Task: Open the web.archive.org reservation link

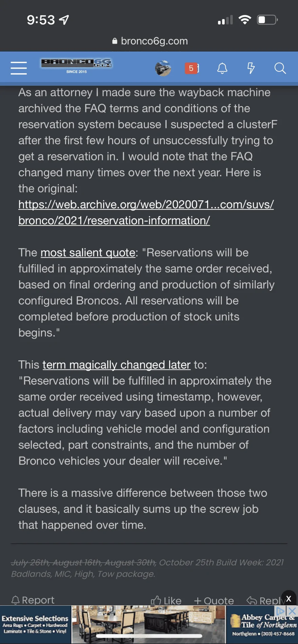Action: coord(146,213)
